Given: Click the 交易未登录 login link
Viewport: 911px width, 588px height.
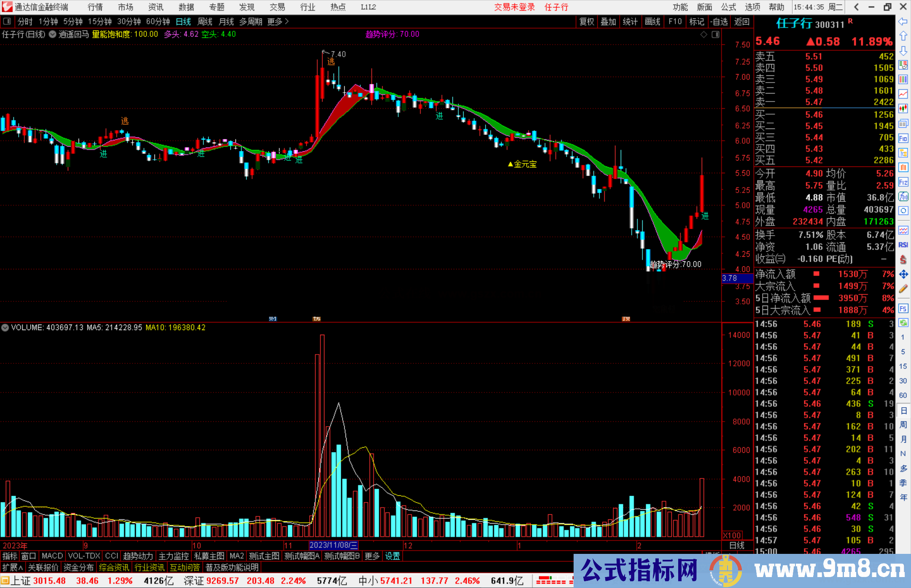Looking at the screenshot, I should pyautogui.click(x=514, y=7).
